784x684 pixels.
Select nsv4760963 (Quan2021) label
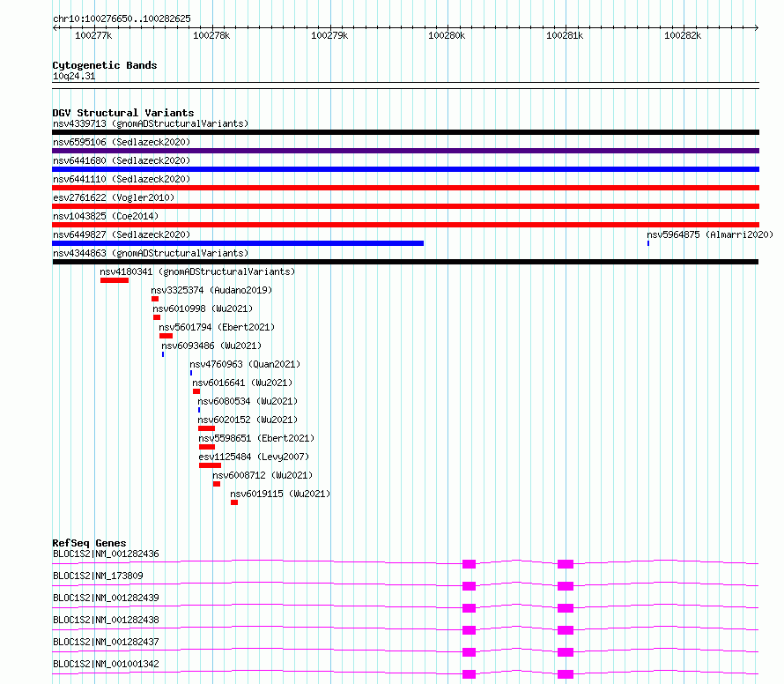[x=245, y=364]
